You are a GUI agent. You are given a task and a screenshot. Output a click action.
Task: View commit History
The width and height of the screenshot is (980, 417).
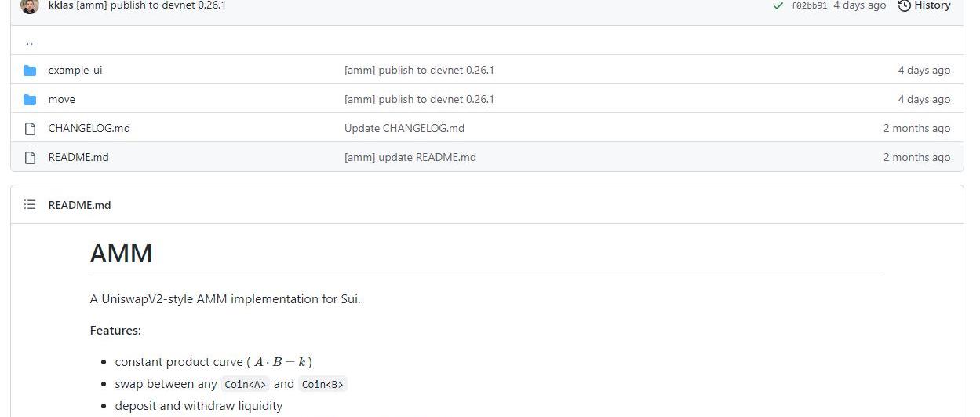coord(932,5)
